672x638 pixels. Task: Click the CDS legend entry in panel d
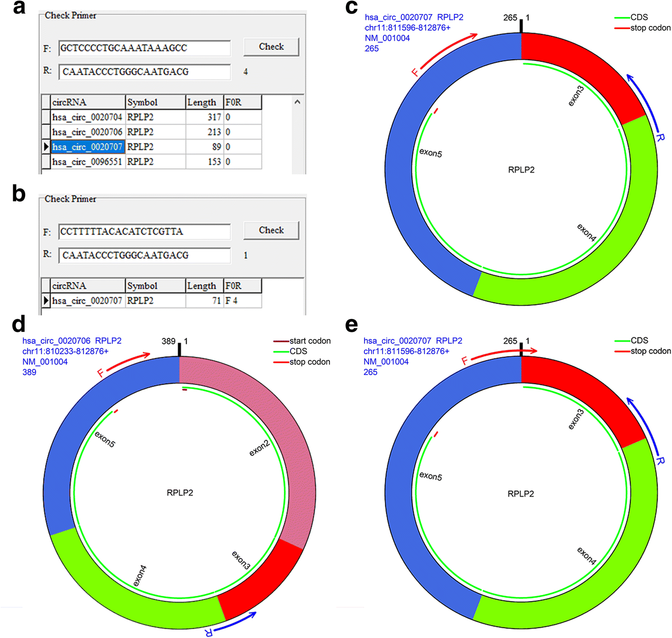click(x=290, y=351)
